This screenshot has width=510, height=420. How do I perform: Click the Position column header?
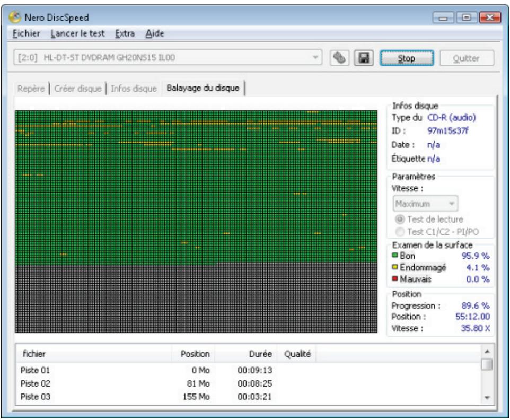193,354
